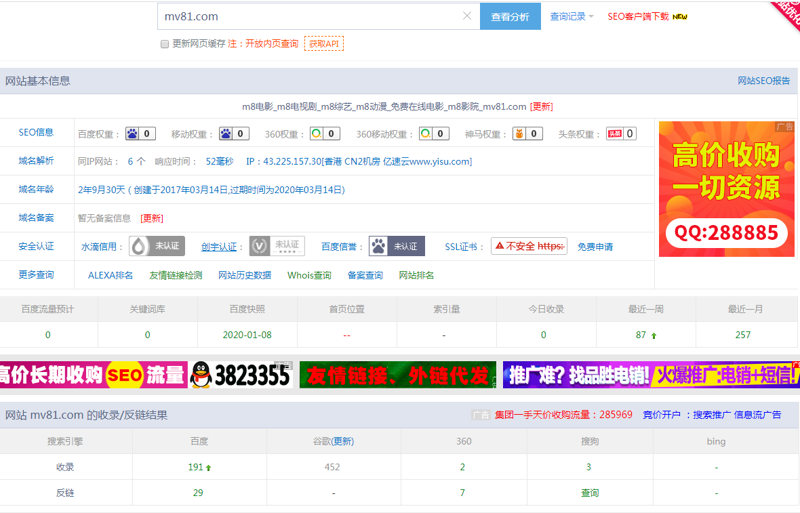Open 友情链接检测 query
The image size is (800, 513).
tap(176, 275)
